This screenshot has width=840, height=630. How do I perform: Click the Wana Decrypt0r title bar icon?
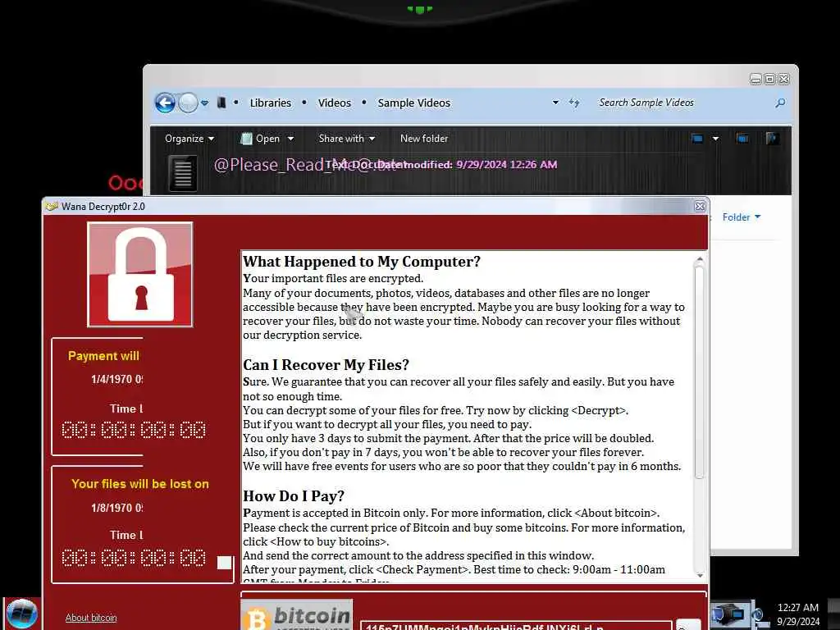pyautogui.click(x=52, y=206)
